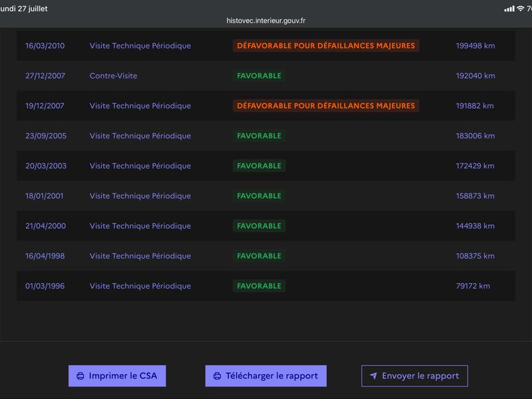532x399 pixels.
Task: Click the mileage 191882 km
Action: [x=475, y=106]
